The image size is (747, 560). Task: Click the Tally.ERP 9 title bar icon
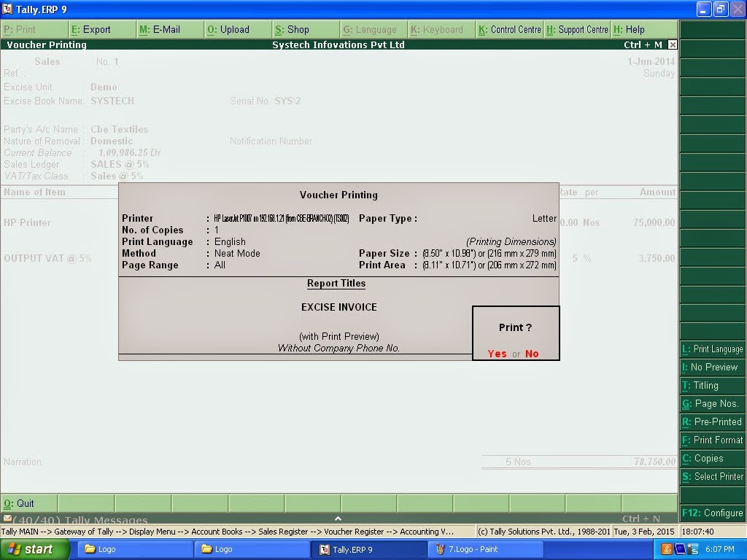(x=7, y=9)
